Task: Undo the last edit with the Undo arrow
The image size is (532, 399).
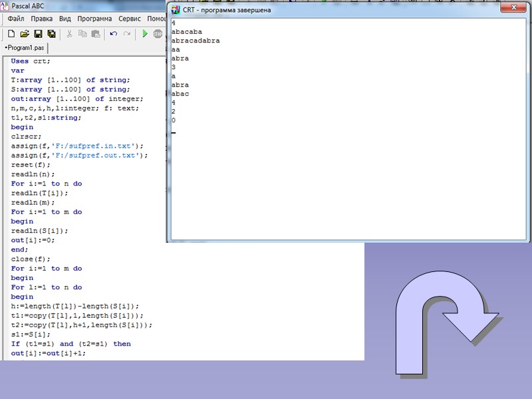Action: coord(114,34)
